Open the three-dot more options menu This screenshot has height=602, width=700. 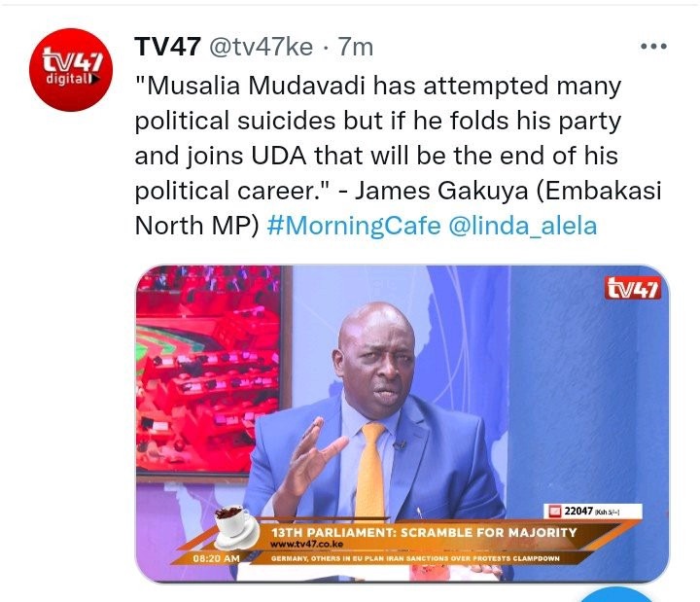653,46
